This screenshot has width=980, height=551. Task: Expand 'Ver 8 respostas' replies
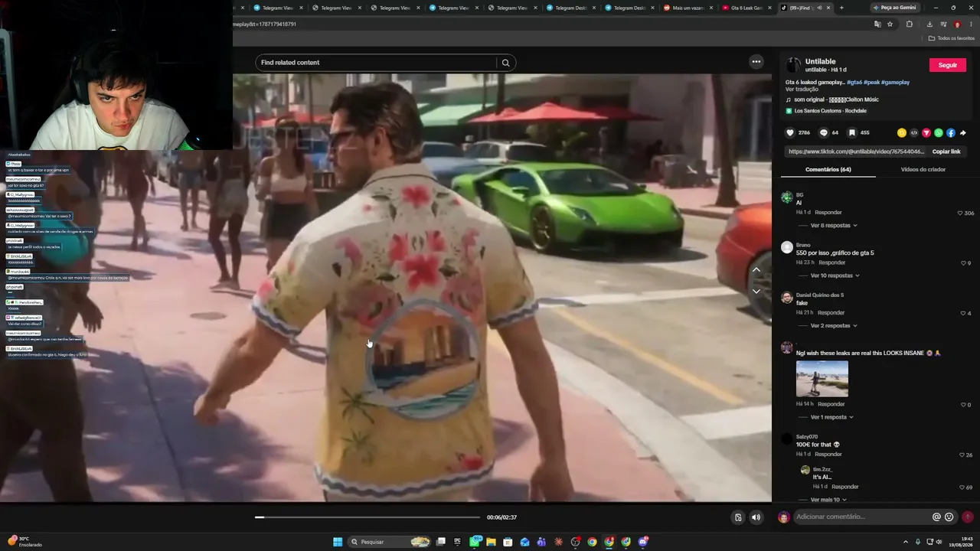click(x=834, y=226)
